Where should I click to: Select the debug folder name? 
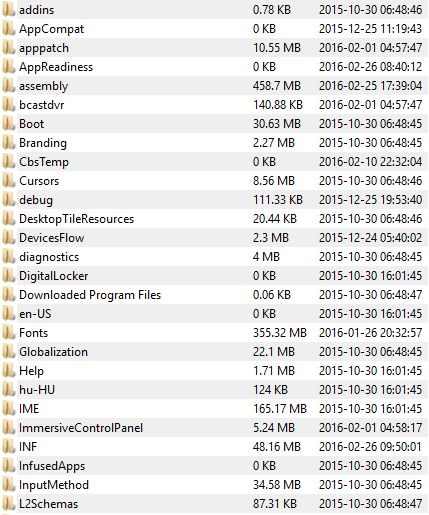click(x=36, y=200)
